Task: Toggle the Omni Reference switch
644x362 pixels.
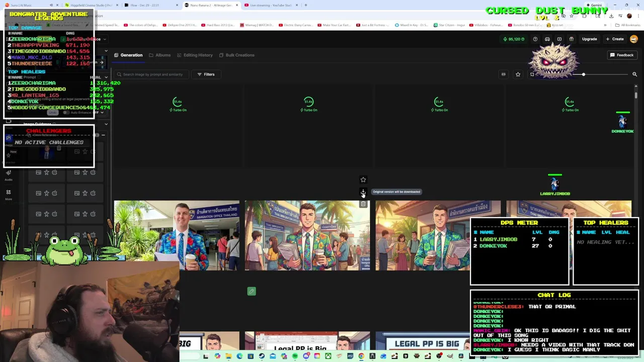Action: click(96, 135)
